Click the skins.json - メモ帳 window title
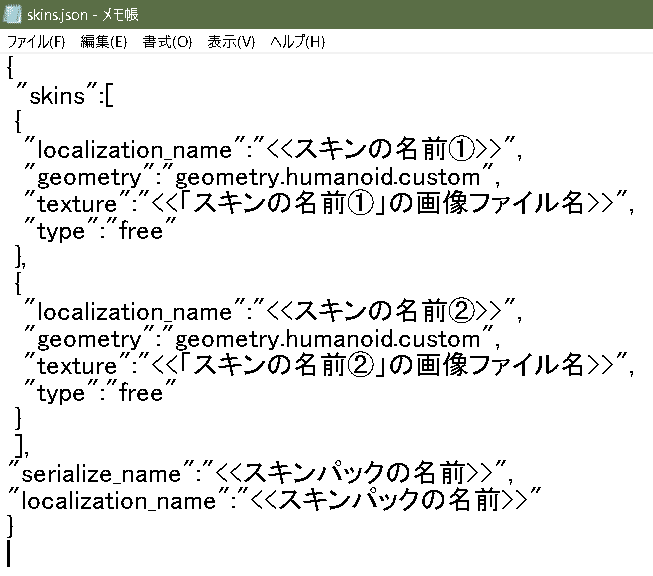Viewport: 653px width, 576px height. click(82, 15)
